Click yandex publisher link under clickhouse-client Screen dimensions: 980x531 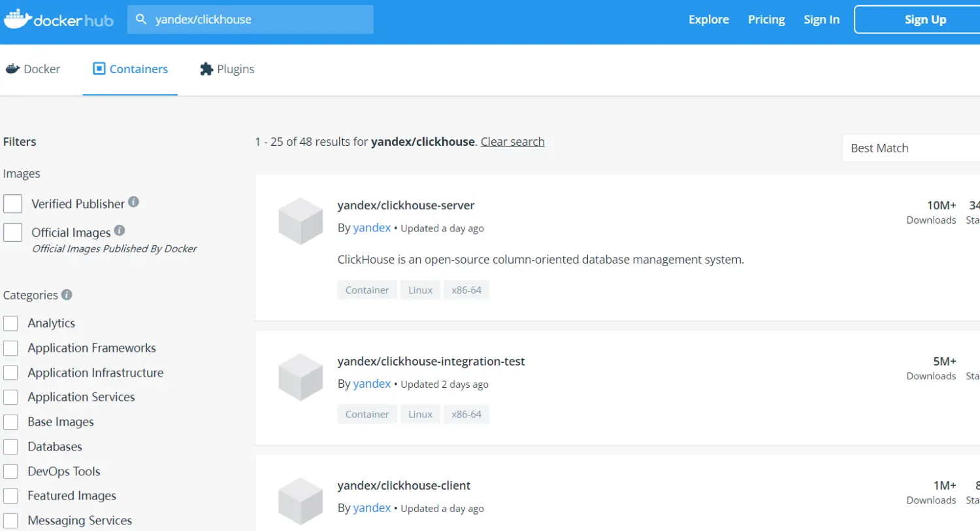click(x=372, y=508)
